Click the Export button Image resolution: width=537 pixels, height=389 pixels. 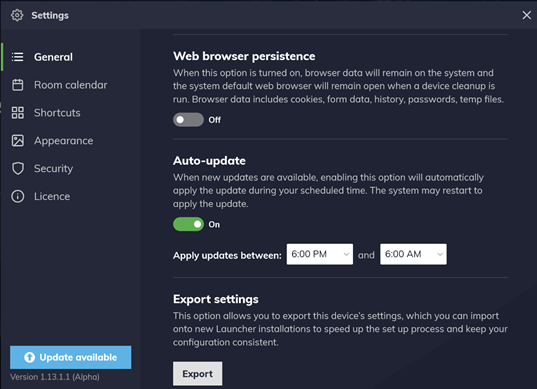[198, 374]
